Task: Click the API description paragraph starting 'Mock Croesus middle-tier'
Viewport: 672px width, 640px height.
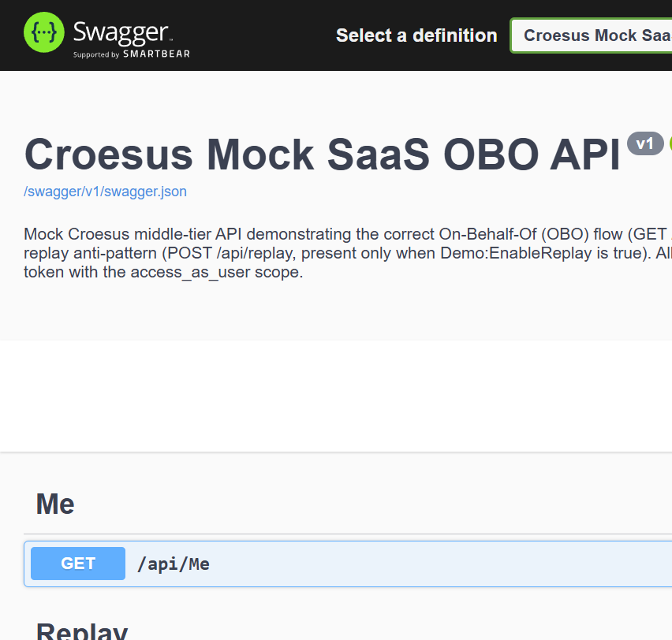Action: pos(348,253)
